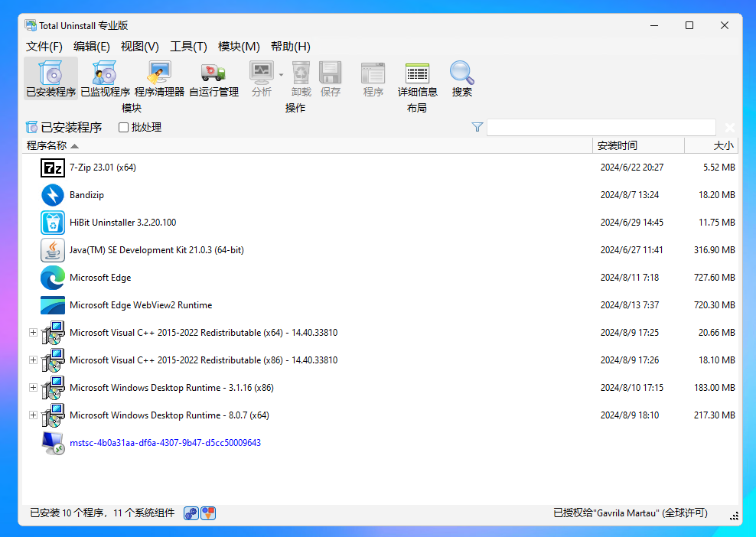The image size is (756, 537).
Task: Sort by 大小 column header
Action: click(x=711, y=145)
